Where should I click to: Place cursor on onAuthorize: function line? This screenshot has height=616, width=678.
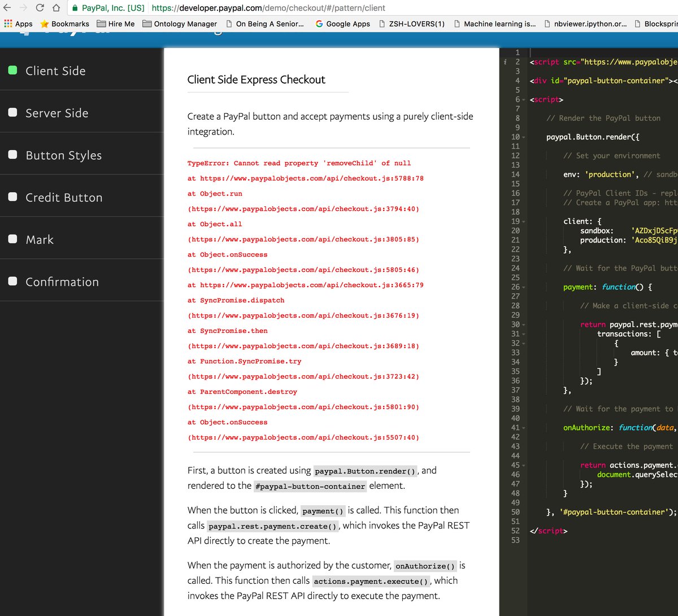619,428
